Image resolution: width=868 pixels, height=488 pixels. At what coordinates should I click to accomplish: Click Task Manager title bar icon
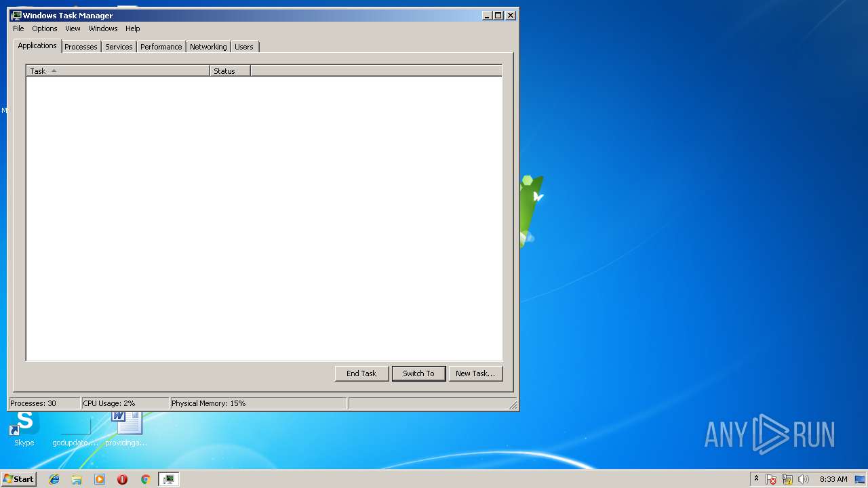click(x=16, y=15)
